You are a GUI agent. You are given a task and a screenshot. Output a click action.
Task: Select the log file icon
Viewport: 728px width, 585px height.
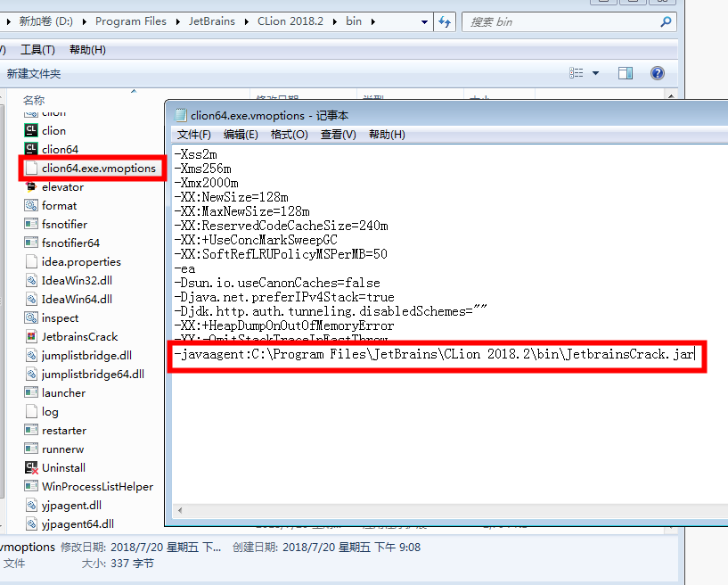(x=31, y=412)
